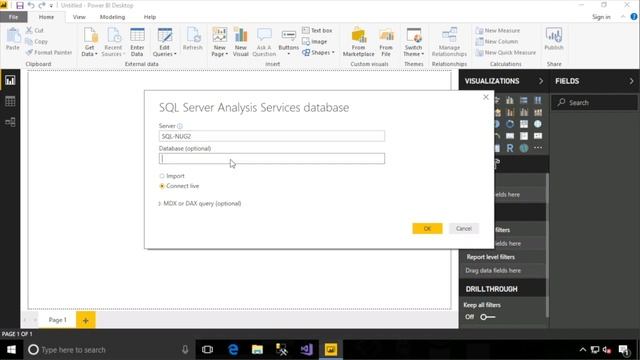The width and height of the screenshot is (640, 360).
Task: Click the Database (optional) input field
Action: pyautogui.click(x=272, y=158)
